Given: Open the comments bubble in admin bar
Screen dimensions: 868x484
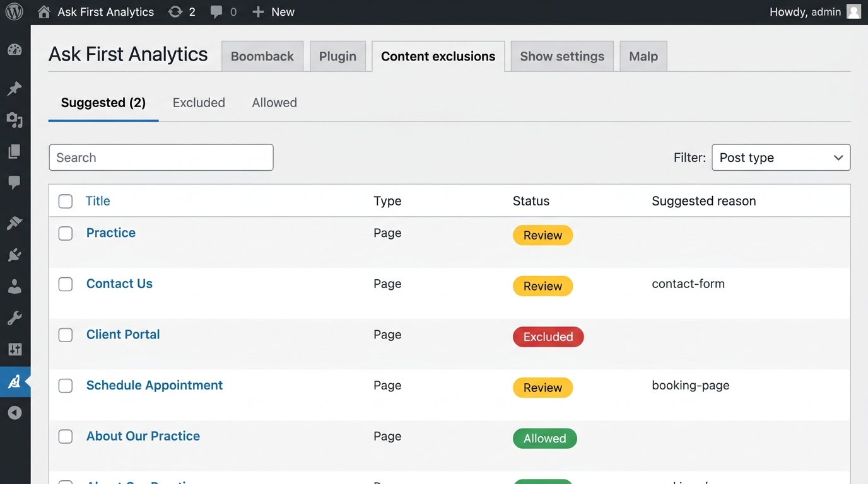Looking at the screenshot, I should click(216, 12).
